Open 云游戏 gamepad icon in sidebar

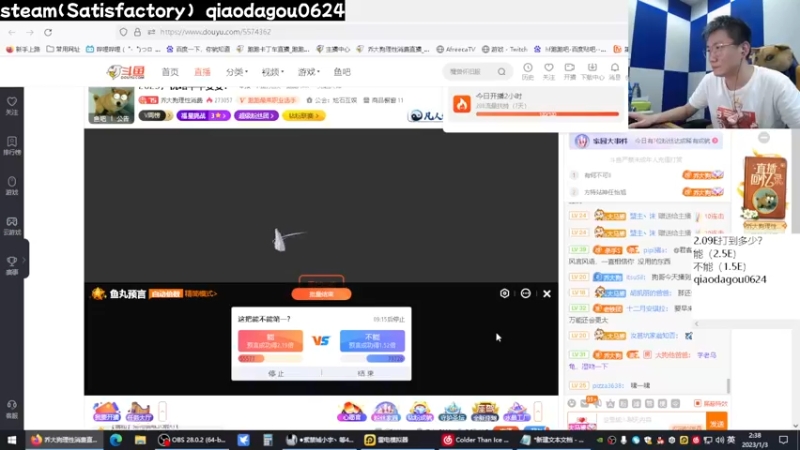[x=12, y=226]
